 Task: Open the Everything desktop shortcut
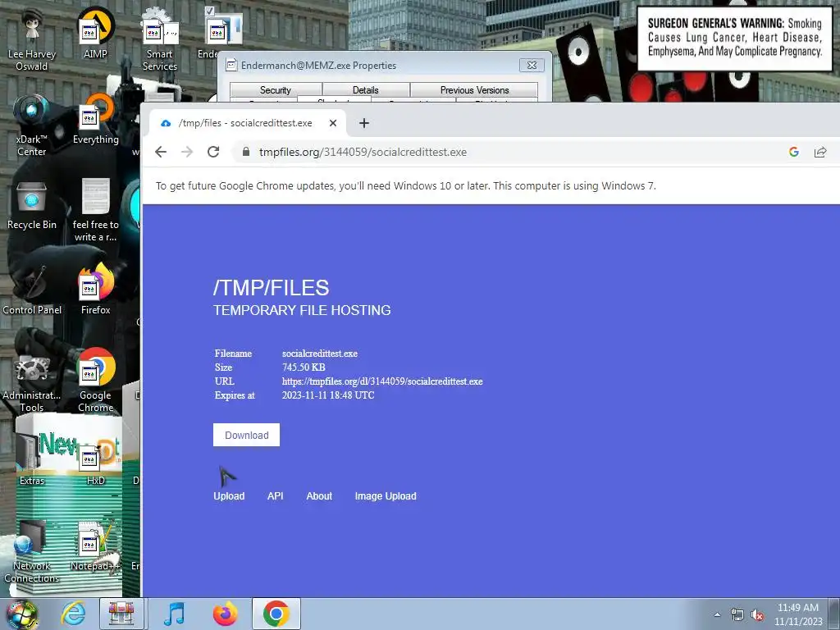pyautogui.click(x=95, y=119)
